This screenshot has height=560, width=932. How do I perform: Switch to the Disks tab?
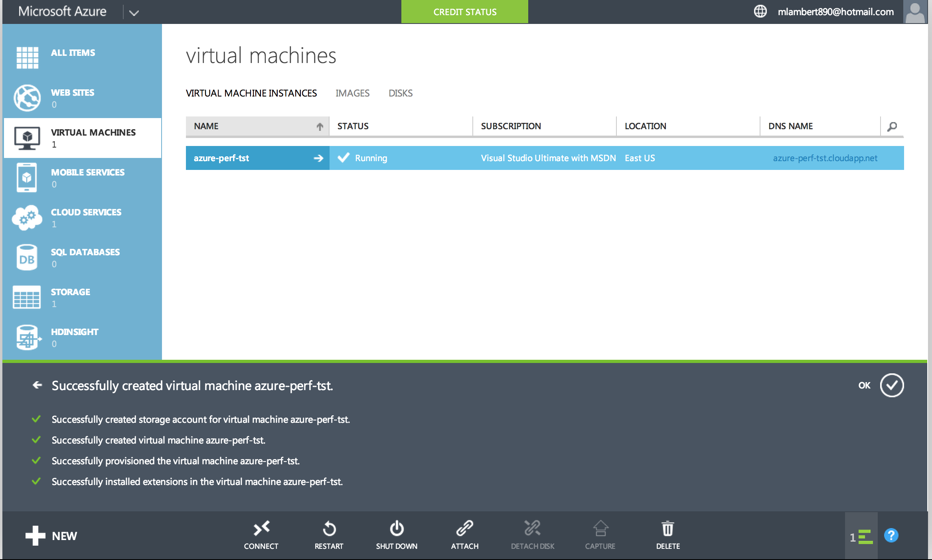pos(401,93)
